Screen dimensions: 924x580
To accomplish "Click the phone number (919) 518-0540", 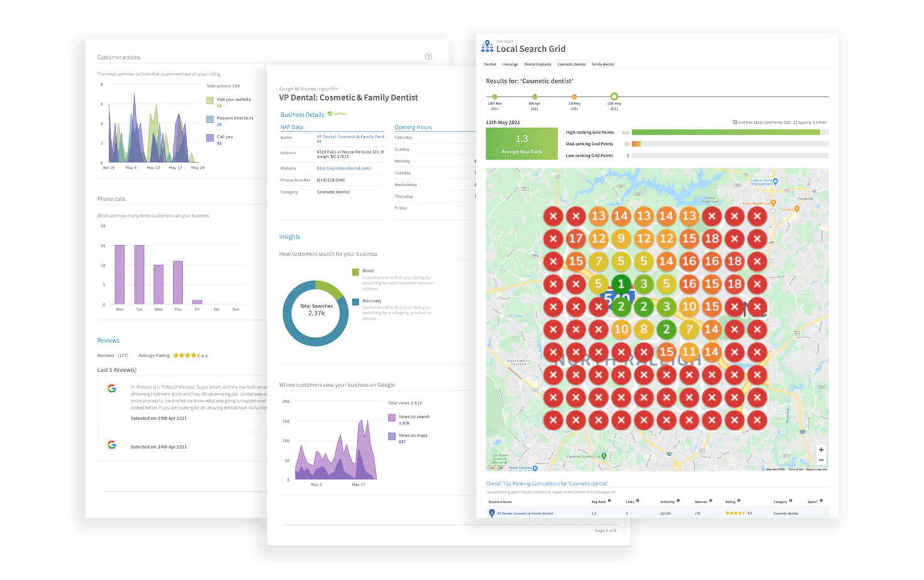I will [331, 180].
